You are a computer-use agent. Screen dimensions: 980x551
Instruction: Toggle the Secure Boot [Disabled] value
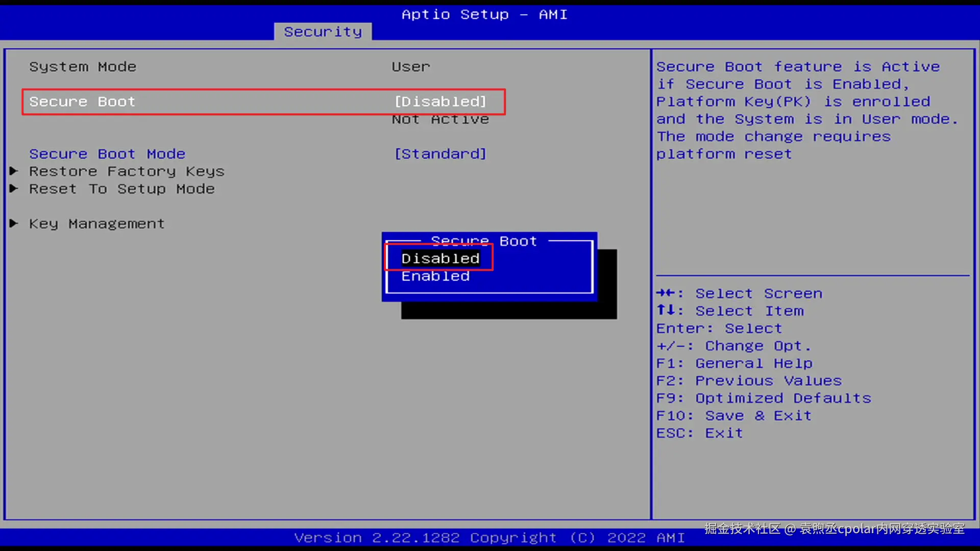pos(440,102)
